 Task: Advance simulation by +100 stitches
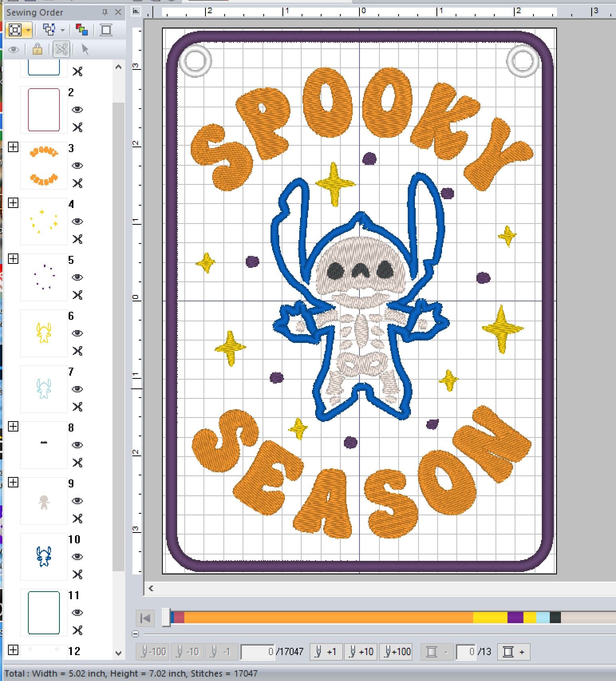click(x=397, y=652)
